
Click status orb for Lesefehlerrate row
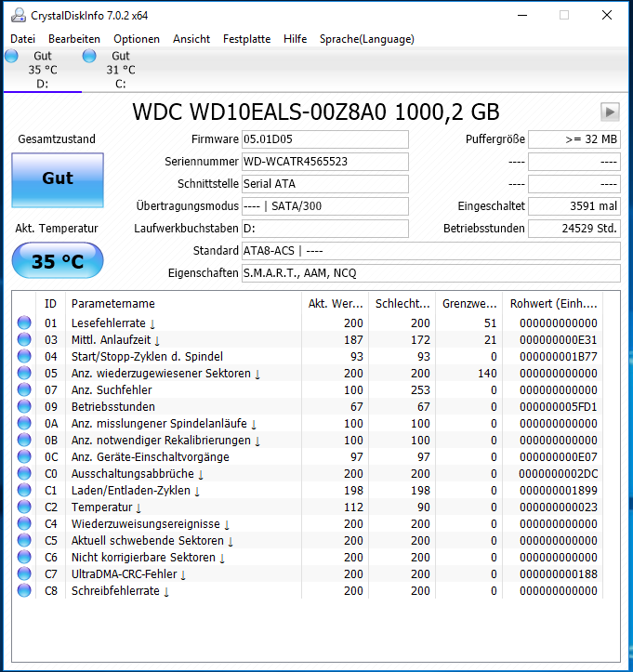(x=24, y=323)
